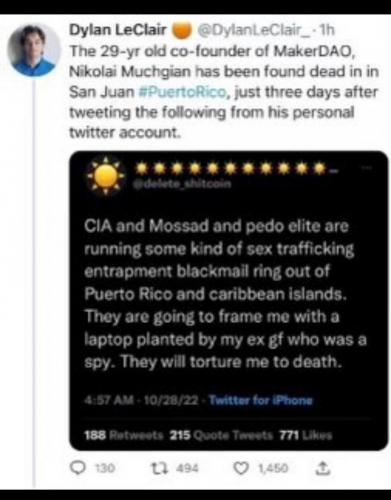Image resolution: width=391 pixels, height=500 pixels.
Task: Click the sun avatar of quoted tweet
Action: pyautogui.click(x=106, y=176)
